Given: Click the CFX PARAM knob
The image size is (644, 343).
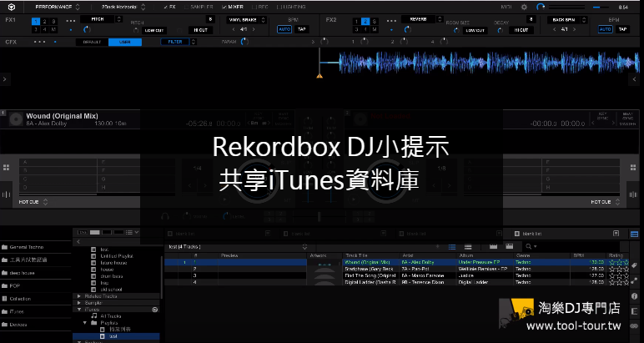Looking at the screenshot, I should 244,42.
